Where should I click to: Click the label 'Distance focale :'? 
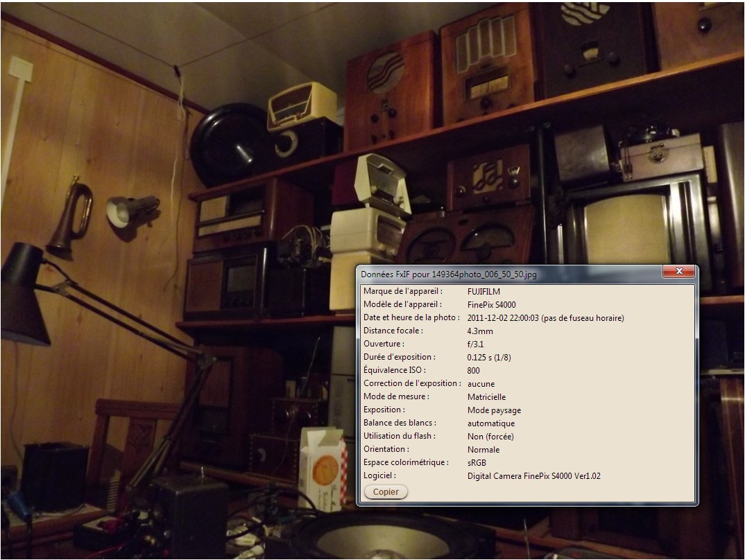coord(393,331)
